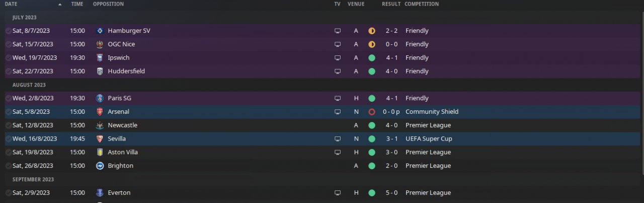The height and width of the screenshot is (203, 644).
Task: Sort fixtures using Date column arrow
Action: 60,4
